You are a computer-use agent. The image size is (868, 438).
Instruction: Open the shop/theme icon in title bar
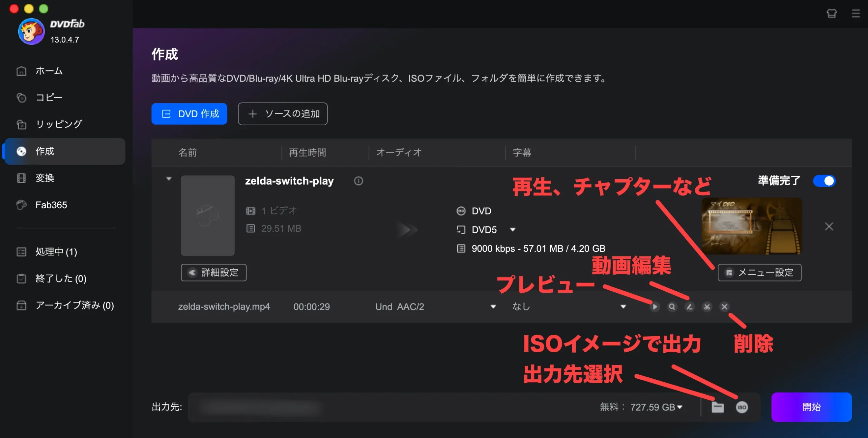831,14
